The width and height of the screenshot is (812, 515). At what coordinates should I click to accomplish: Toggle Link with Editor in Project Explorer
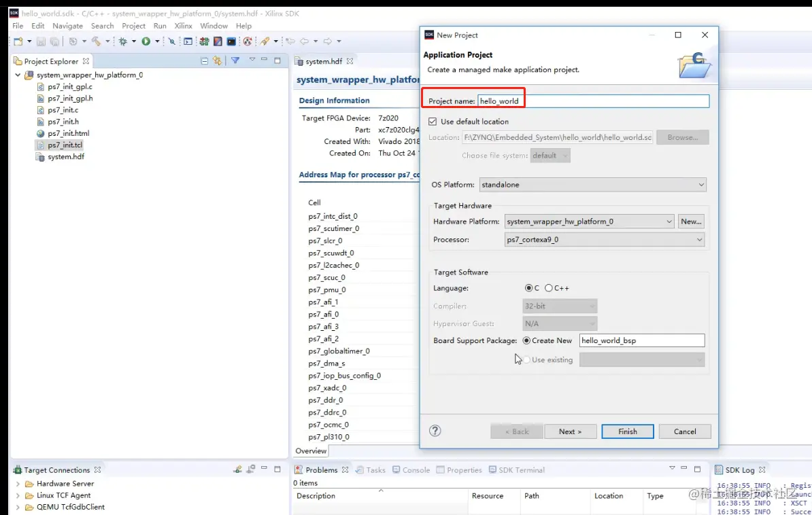[x=218, y=61]
